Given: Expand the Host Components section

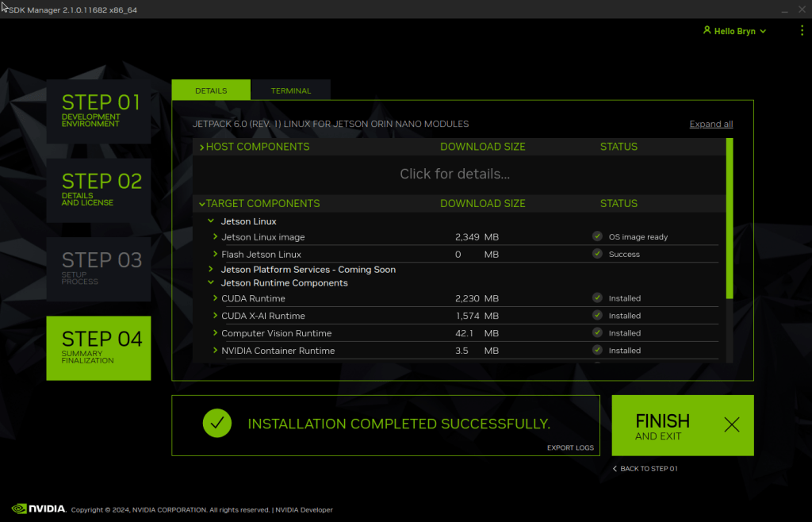Looking at the screenshot, I should (x=202, y=147).
